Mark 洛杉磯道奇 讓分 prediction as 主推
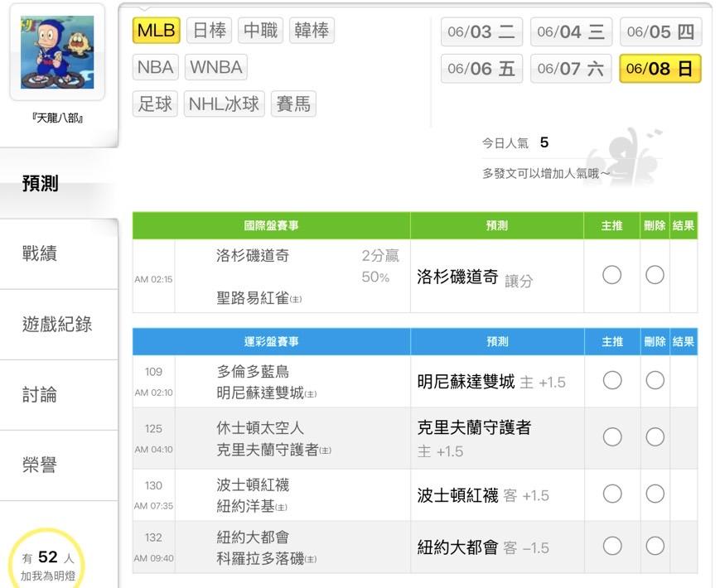The image size is (720, 588). click(611, 275)
